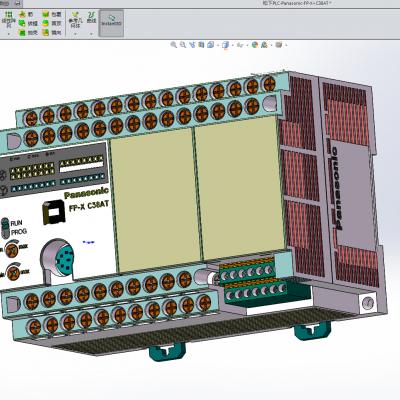The image size is (400, 400).
Task: Click the Edit Appearance color ball icon
Action: pos(255,45)
